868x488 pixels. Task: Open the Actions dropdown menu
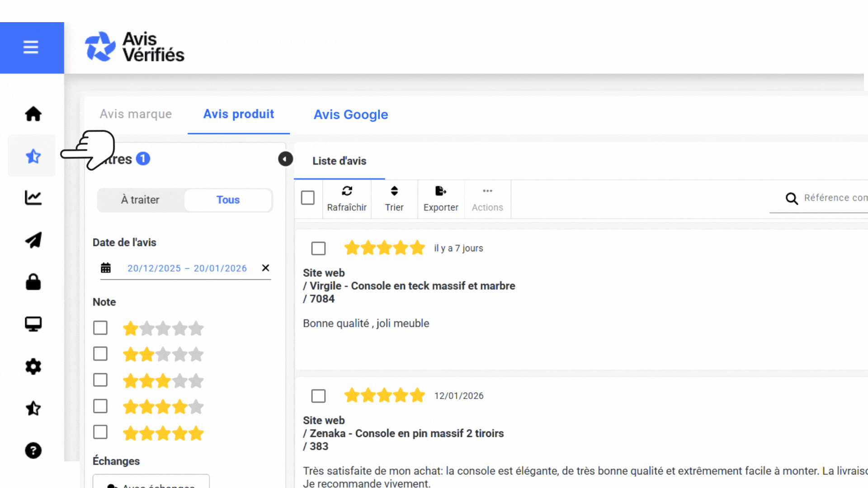coord(487,199)
